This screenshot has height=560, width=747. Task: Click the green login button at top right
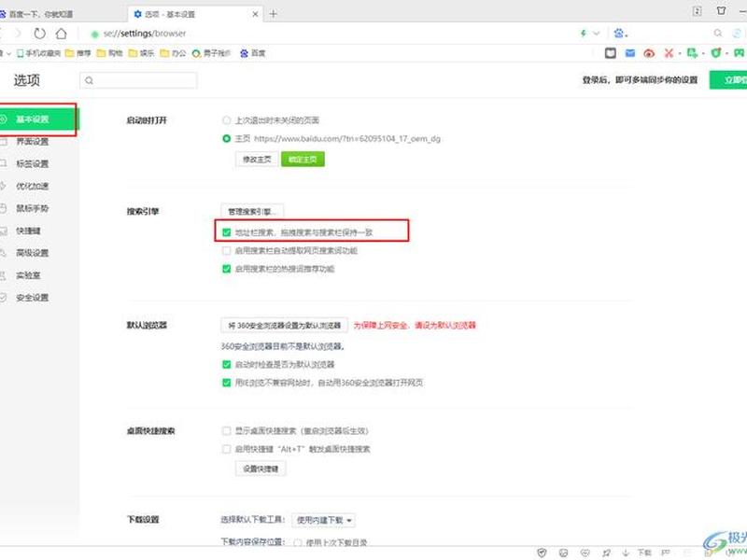(x=728, y=80)
